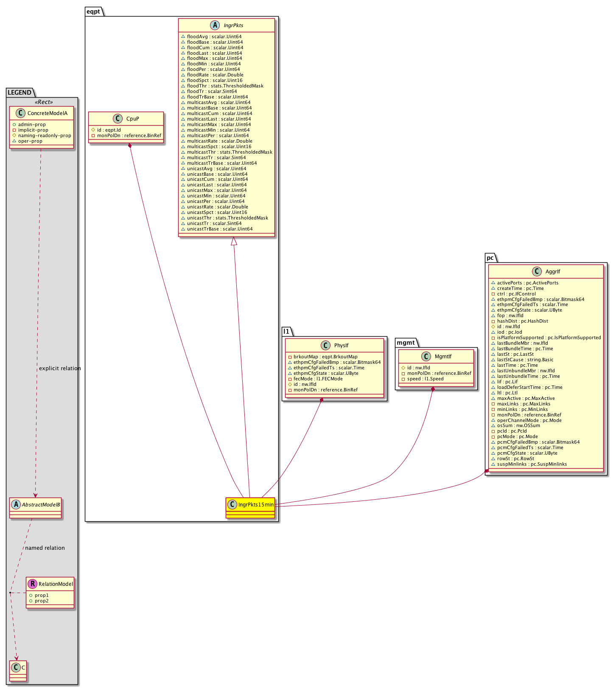Viewport: 616px width, 689px height.
Task: Click the legend's standalone C class icon
Action: pos(16,667)
